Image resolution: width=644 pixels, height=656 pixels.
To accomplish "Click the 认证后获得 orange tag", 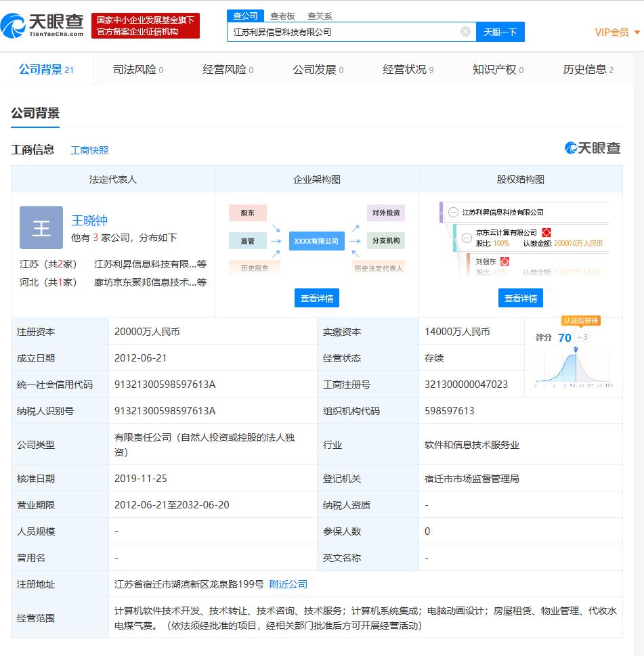I will click(x=581, y=321).
